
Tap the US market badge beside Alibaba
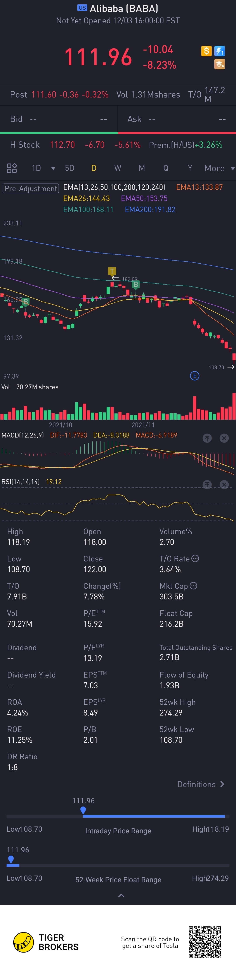click(82, 8)
